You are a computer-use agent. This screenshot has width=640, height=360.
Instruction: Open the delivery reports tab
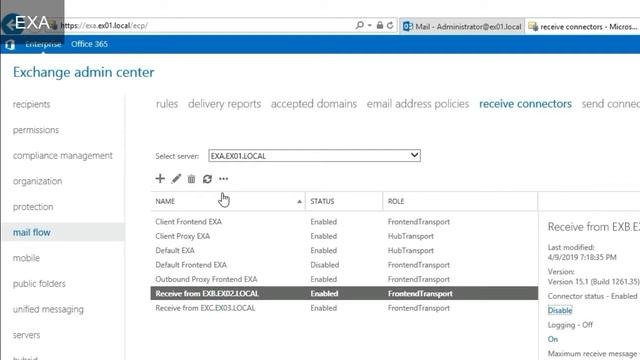tap(224, 104)
